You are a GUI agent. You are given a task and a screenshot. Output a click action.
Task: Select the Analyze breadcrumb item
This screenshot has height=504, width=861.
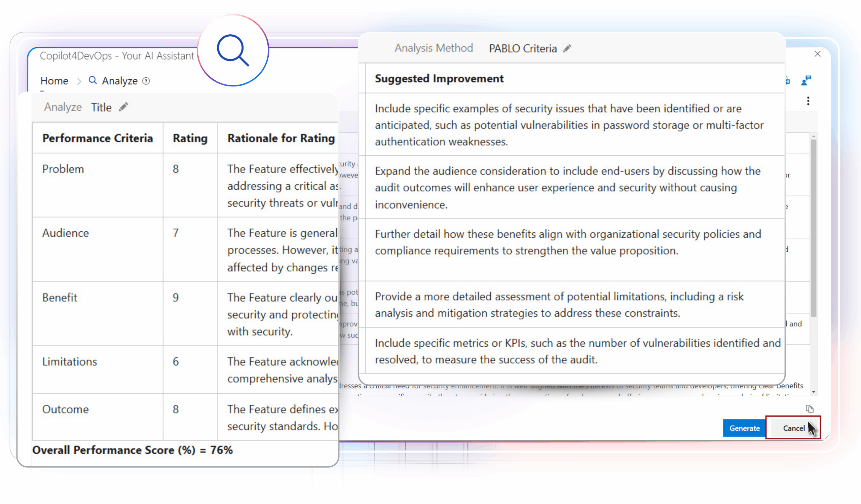(x=120, y=81)
